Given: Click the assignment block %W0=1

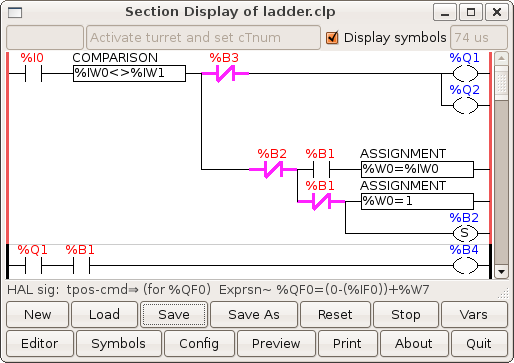Looking at the screenshot, I should click(x=417, y=201).
